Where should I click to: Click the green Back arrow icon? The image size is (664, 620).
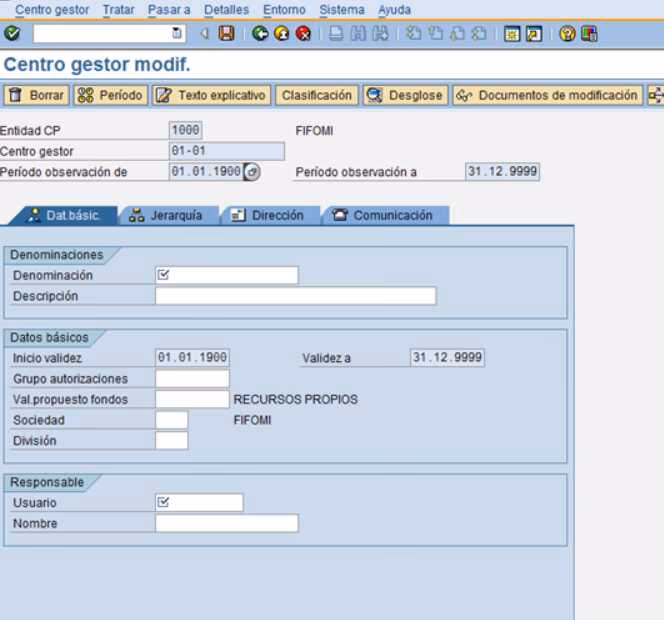pos(260,33)
